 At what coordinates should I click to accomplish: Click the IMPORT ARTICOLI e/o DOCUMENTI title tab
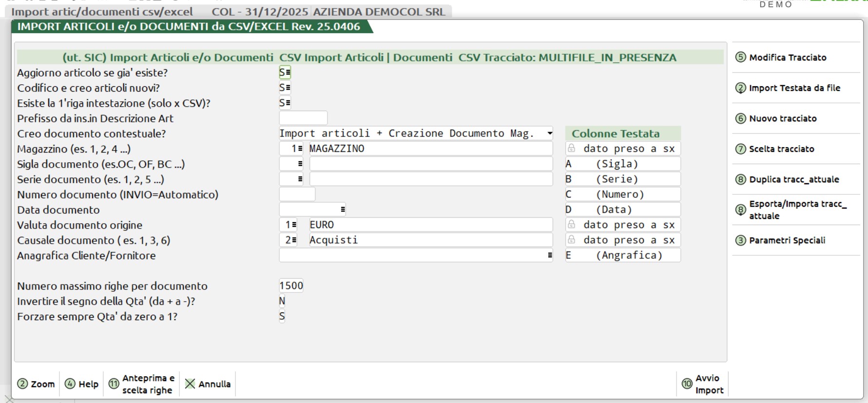[189, 27]
